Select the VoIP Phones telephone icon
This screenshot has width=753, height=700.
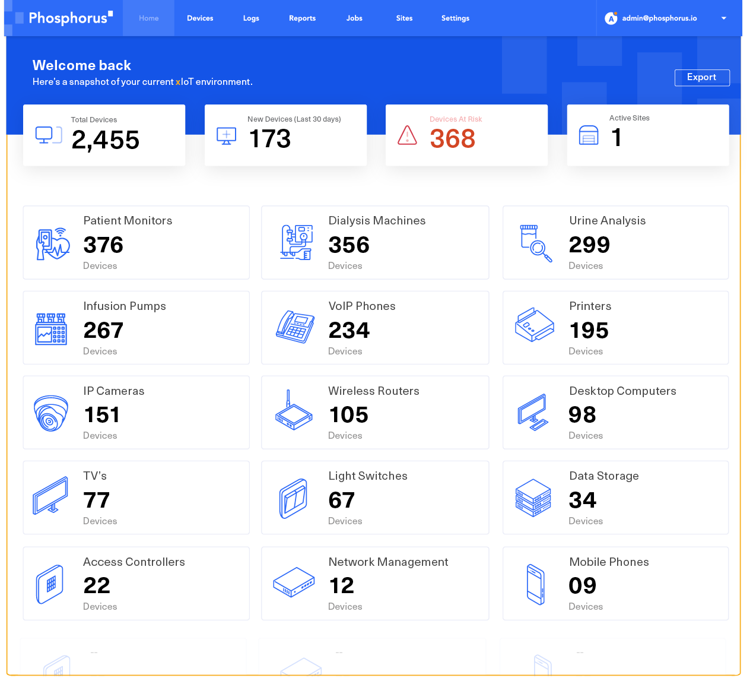tap(295, 327)
